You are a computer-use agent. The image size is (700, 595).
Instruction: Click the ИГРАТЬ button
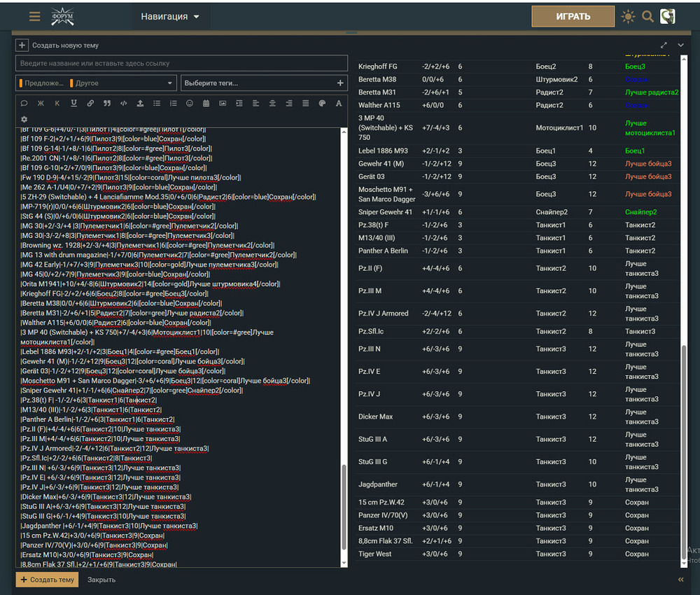(x=573, y=17)
